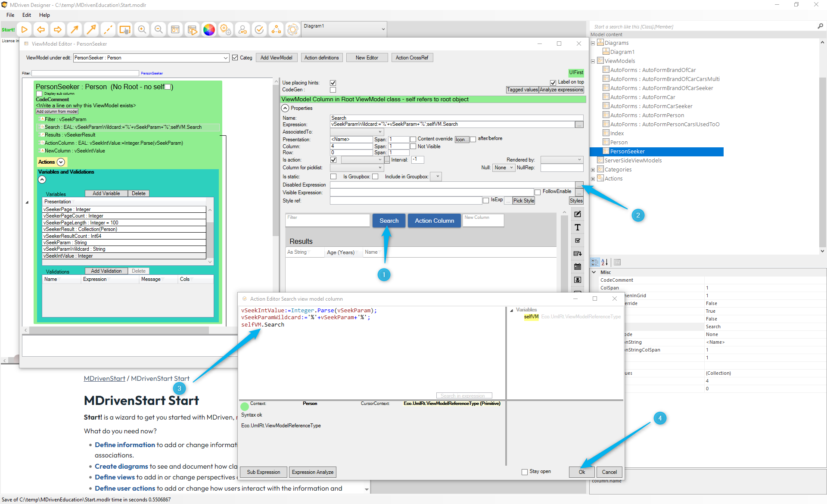The image size is (827, 504).
Task: Click the calendar date widget icon
Action: [x=578, y=267]
